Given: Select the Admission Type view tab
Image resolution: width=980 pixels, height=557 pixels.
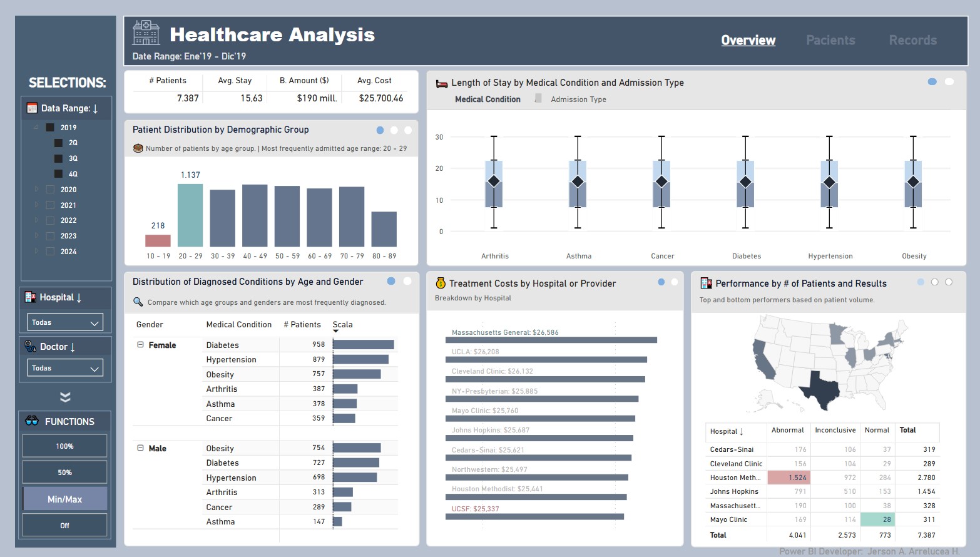Looking at the screenshot, I should point(578,99).
